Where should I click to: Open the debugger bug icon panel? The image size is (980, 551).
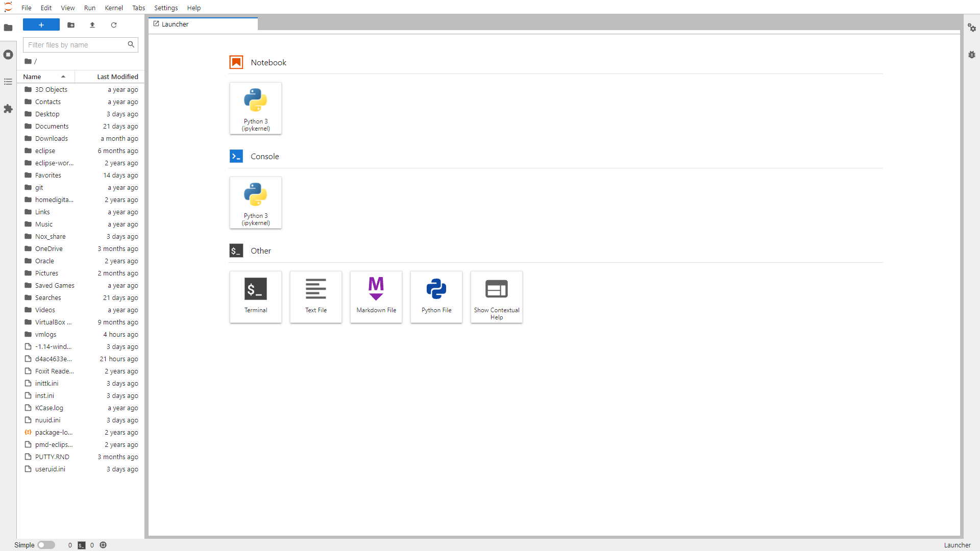972,55
